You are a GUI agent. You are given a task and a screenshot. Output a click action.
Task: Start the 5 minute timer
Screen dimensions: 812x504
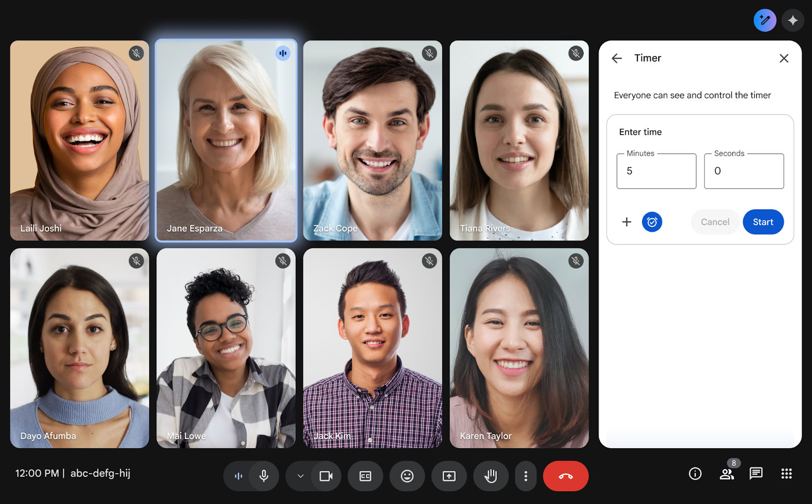coord(763,222)
